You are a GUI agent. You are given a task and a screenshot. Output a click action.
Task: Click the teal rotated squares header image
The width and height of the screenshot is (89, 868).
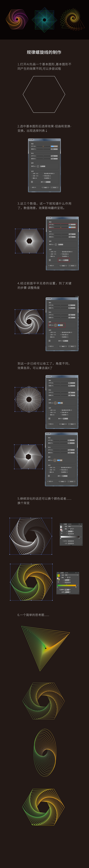[x=44, y=20]
